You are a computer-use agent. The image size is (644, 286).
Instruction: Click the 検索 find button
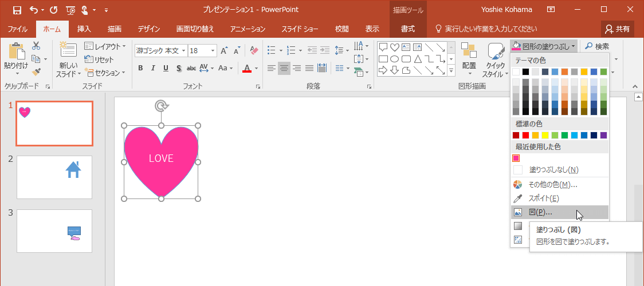[597, 46]
